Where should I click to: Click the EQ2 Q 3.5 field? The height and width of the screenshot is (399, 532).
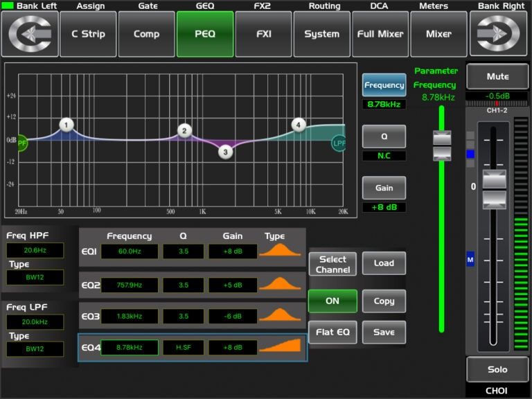click(184, 285)
